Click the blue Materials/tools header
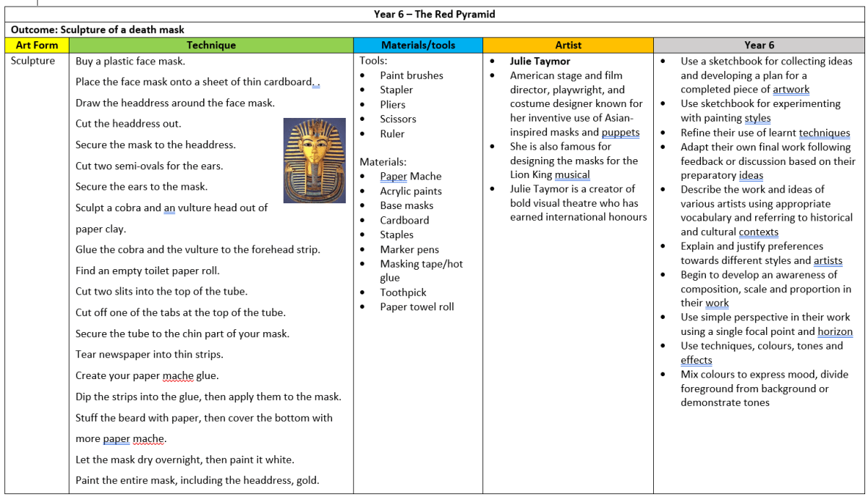The width and height of the screenshot is (868, 497). [x=418, y=45]
